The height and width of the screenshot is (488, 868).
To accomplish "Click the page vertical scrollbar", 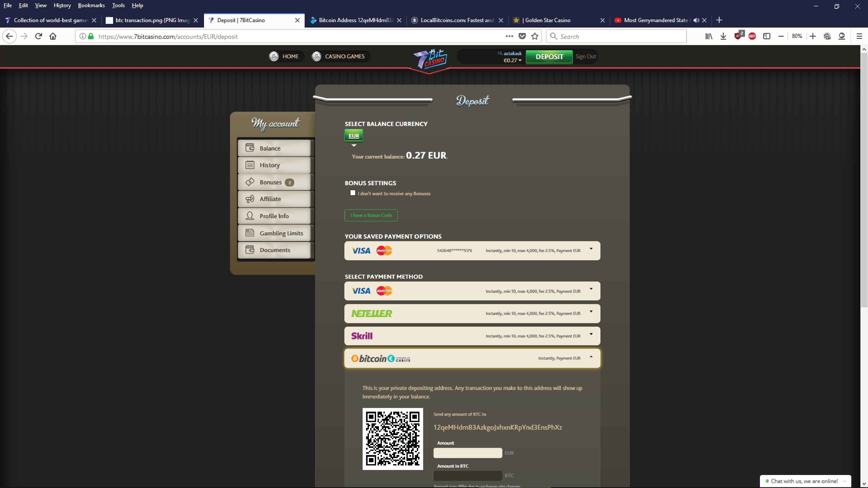I will tap(864, 180).
